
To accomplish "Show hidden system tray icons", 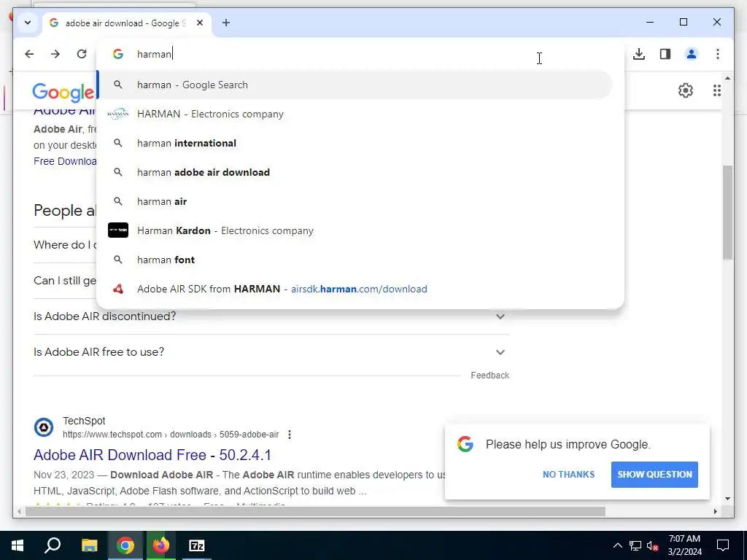I will point(617,545).
